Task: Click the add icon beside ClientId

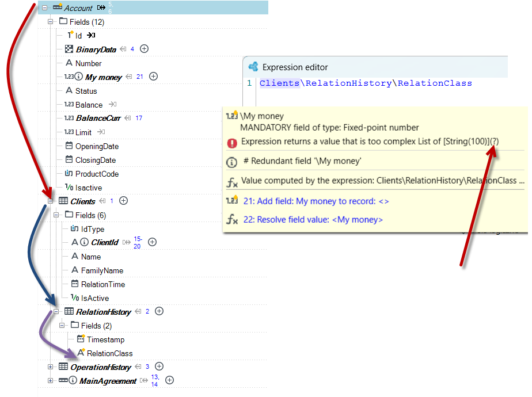Action: (x=153, y=242)
